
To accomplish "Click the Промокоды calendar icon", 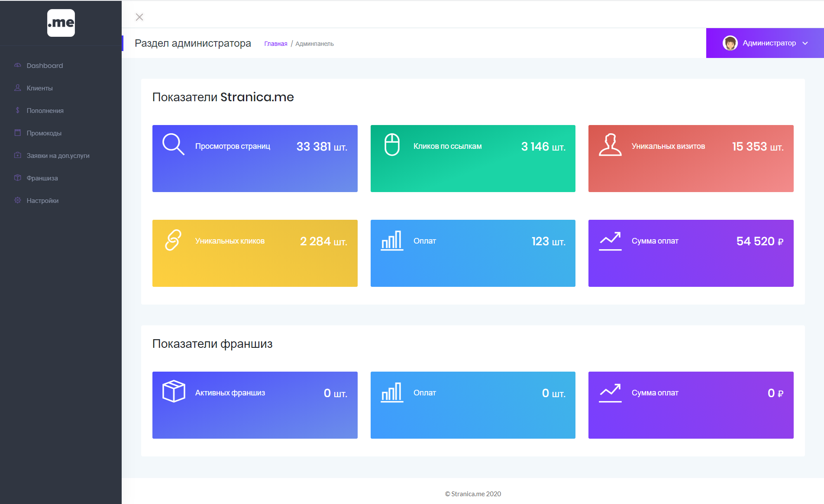I will [18, 133].
